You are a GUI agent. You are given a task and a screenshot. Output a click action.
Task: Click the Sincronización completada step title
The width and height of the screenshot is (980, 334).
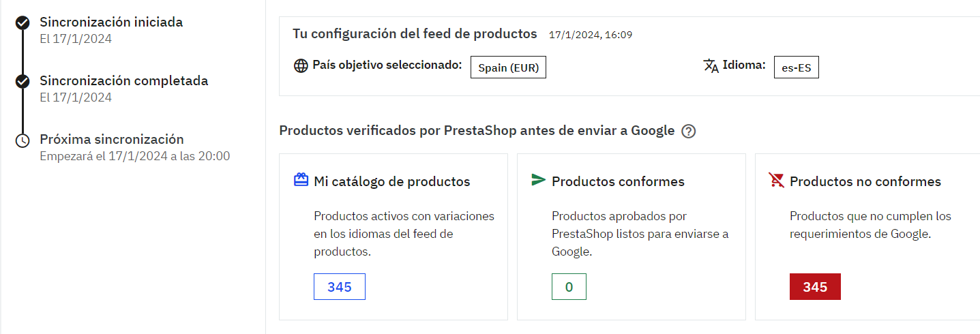tap(123, 80)
